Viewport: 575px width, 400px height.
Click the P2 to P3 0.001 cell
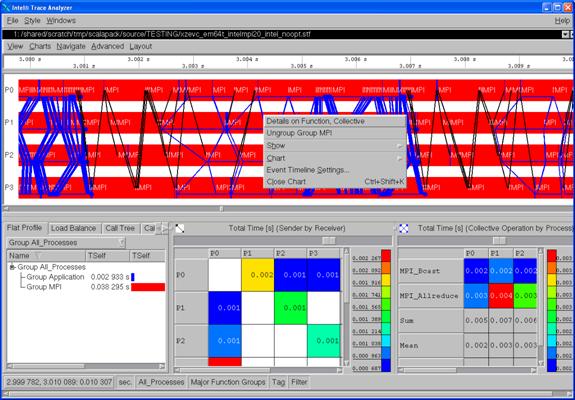(323, 341)
